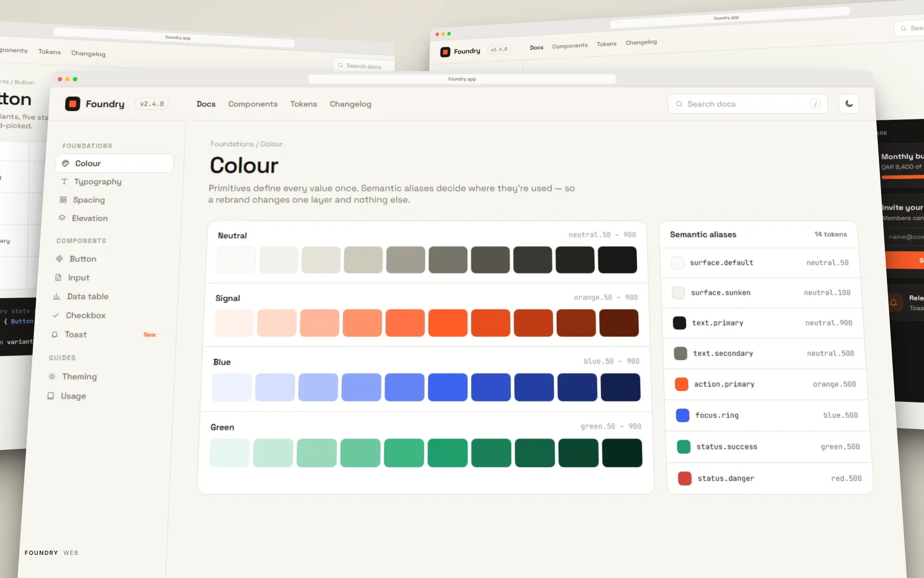Image resolution: width=924 pixels, height=578 pixels.
Task: Click the Spacing grid icon in the sidebar
Action: coord(63,200)
